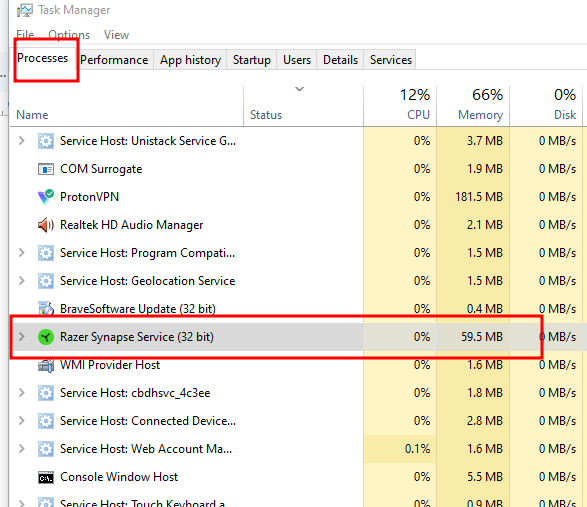The height and width of the screenshot is (507, 587).
Task: Switch to the Startup tab
Action: point(252,60)
